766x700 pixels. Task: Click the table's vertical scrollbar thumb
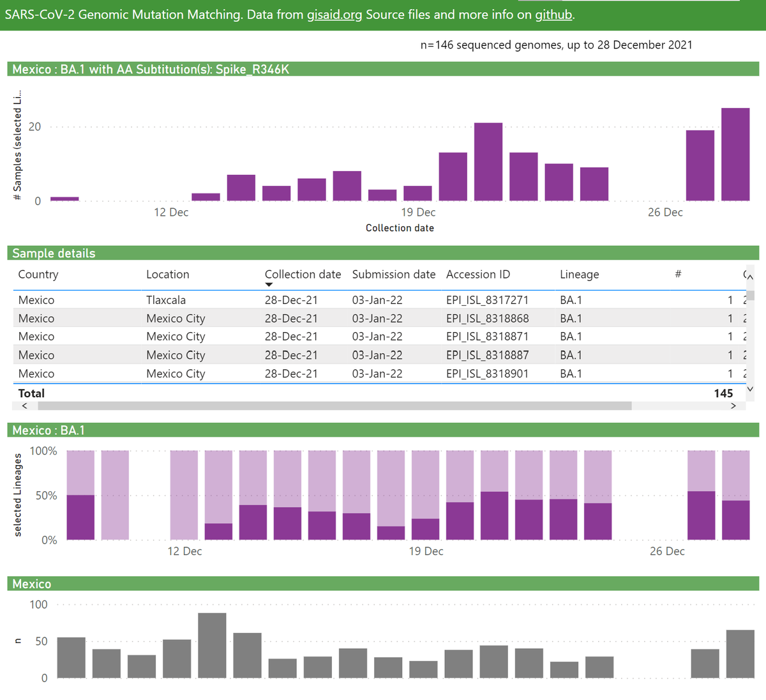tap(751, 295)
